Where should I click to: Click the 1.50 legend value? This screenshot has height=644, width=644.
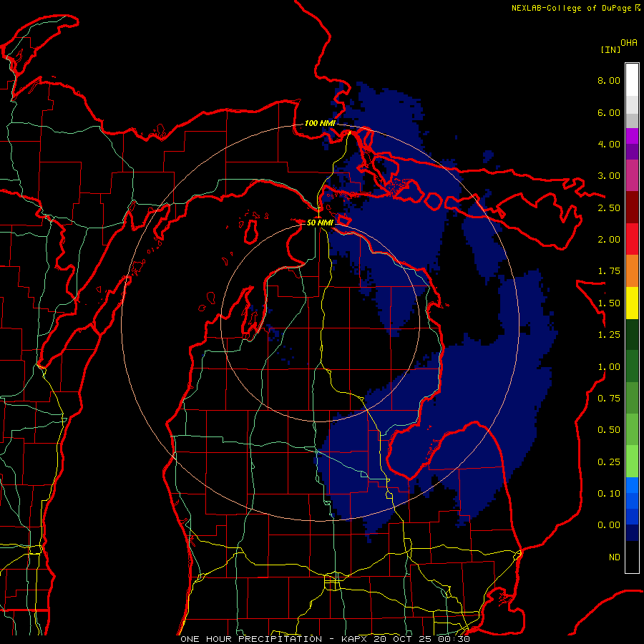click(609, 303)
